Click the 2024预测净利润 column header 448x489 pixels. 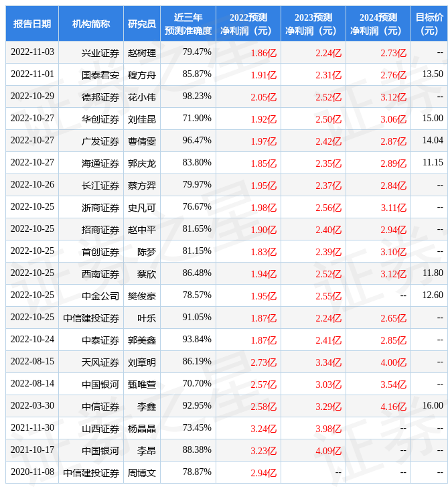[378, 23]
